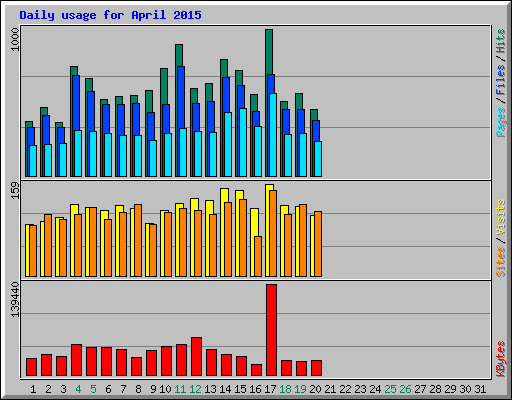Select day 30 on the date axis

coord(465,389)
